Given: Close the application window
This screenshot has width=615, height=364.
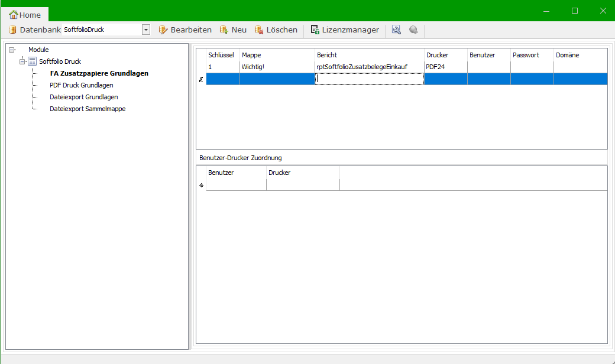Looking at the screenshot, I should point(603,11).
